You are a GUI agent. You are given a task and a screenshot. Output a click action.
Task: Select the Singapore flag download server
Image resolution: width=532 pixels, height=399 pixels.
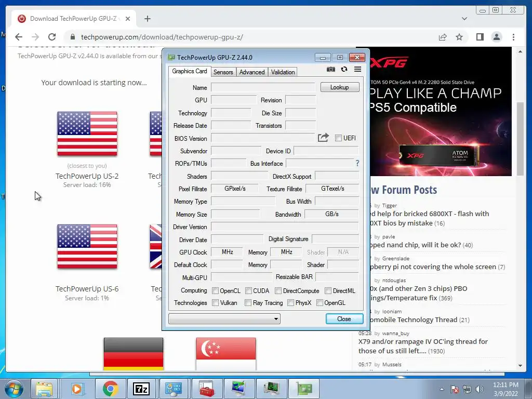click(225, 353)
